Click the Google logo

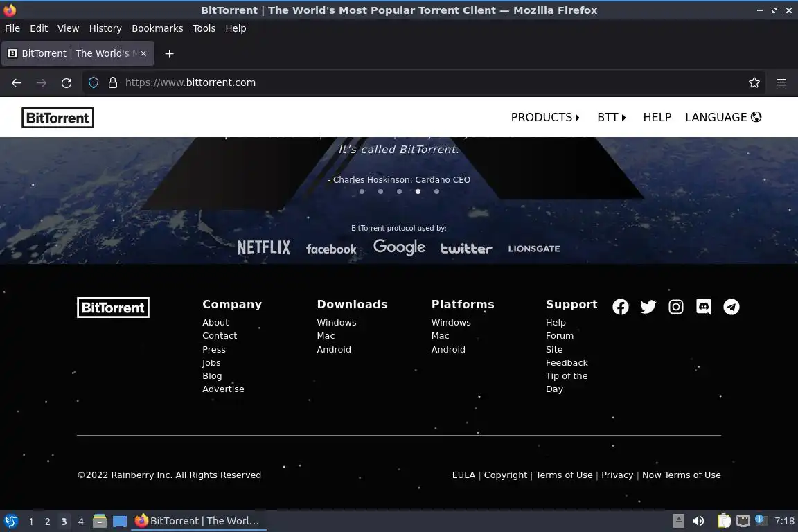(399, 247)
